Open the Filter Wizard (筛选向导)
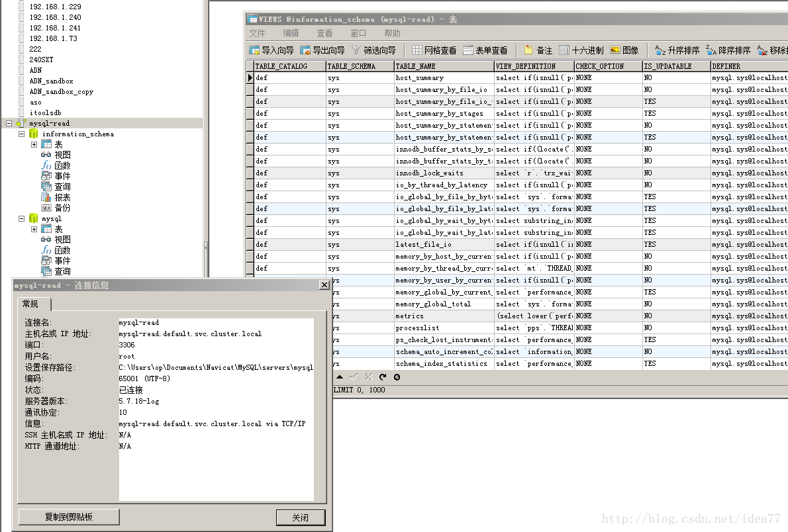Image resolution: width=788 pixels, height=532 pixels. (373, 50)
